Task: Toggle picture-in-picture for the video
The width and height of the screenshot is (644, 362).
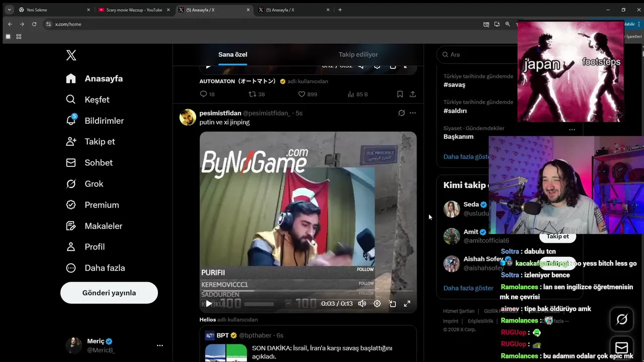Action: 392,303
